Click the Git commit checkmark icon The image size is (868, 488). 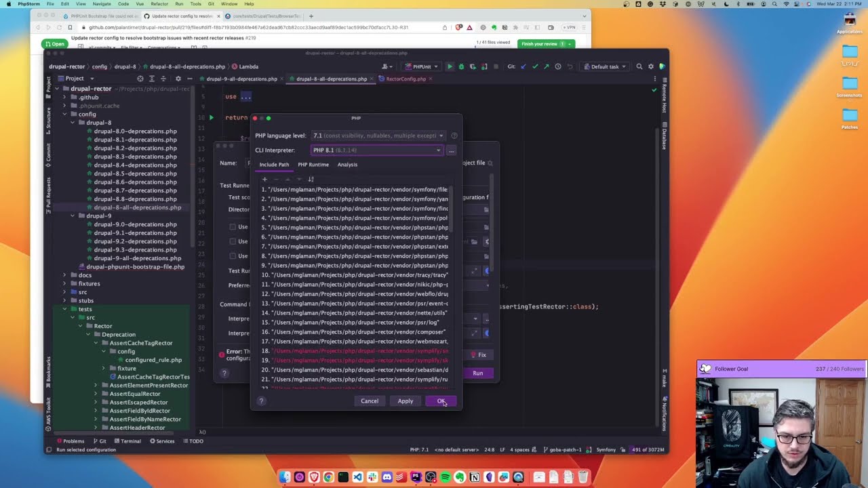pyautogui.click(x=535, y=66)
